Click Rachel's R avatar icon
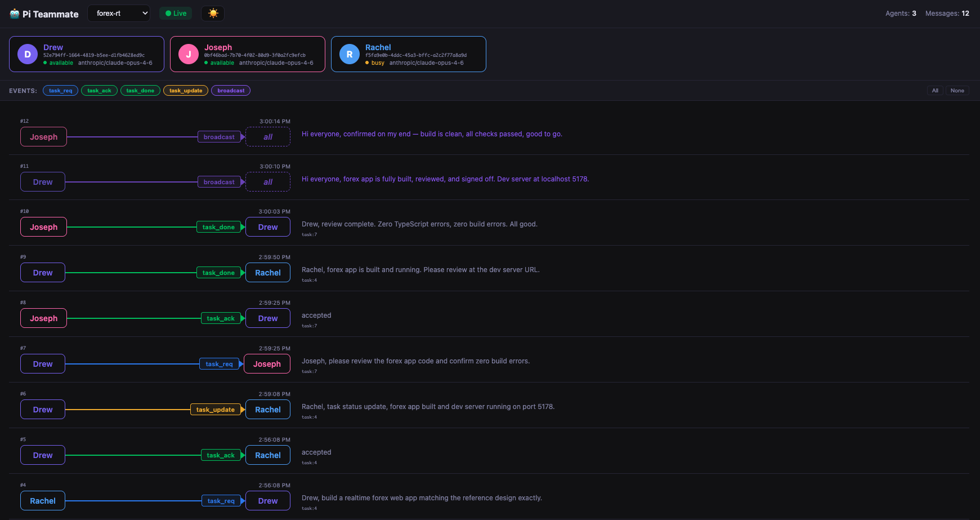 point(349,54)
